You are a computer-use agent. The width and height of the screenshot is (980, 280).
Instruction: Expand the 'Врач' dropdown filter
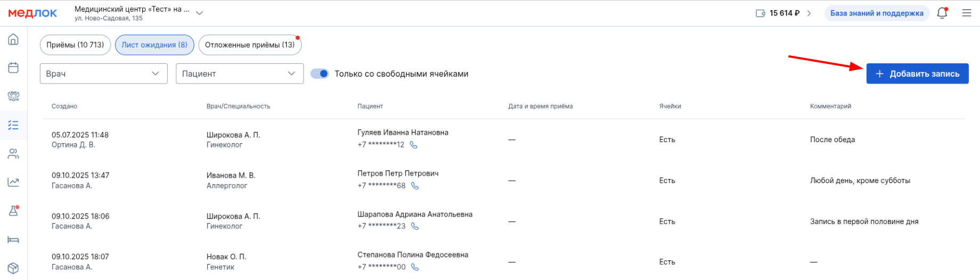(104, 73)
